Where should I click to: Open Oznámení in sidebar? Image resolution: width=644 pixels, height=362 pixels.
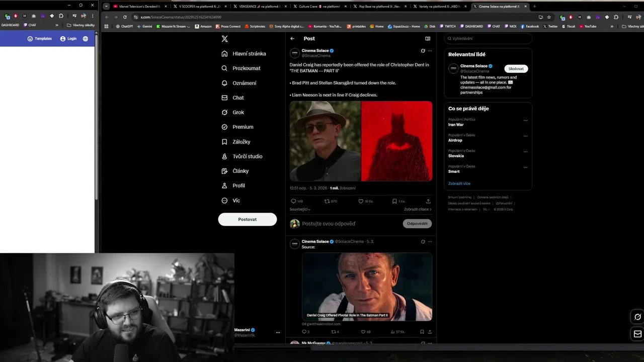(x=239, y=83)
